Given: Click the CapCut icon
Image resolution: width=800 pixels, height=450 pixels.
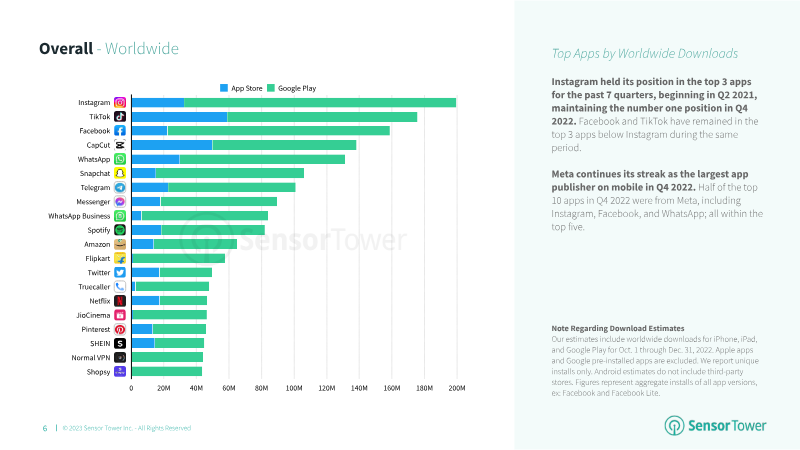Looking at the screenshot, I should point(120,145).
